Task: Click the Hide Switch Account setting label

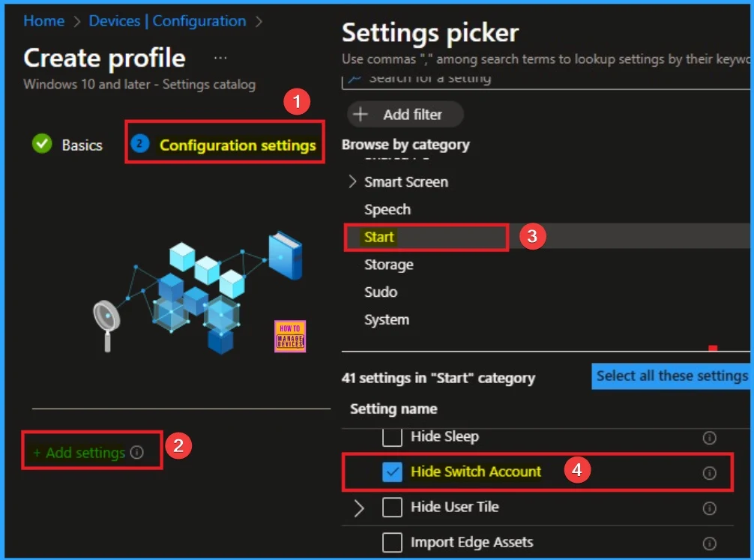Action: point(476,472)
